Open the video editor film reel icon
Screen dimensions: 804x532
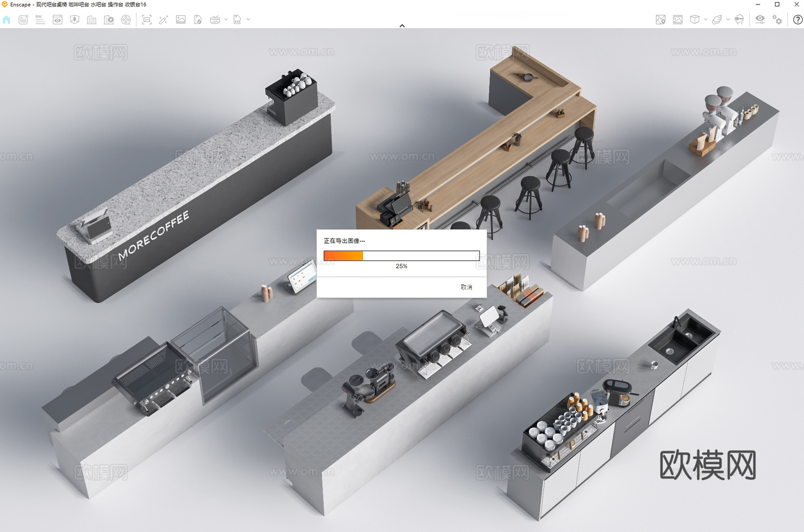point(126,20)
